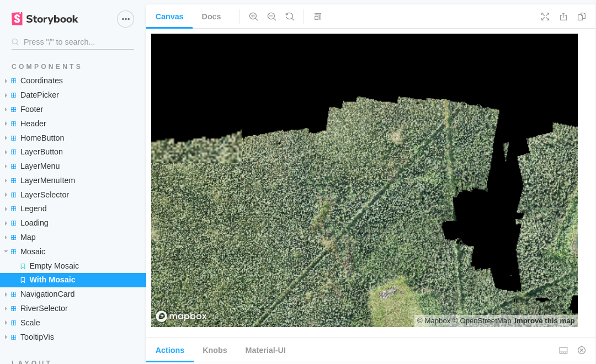This screenshot has width=596, height=364.
Task: Expand the NavigationCard component
Action: tap(47, 294)
